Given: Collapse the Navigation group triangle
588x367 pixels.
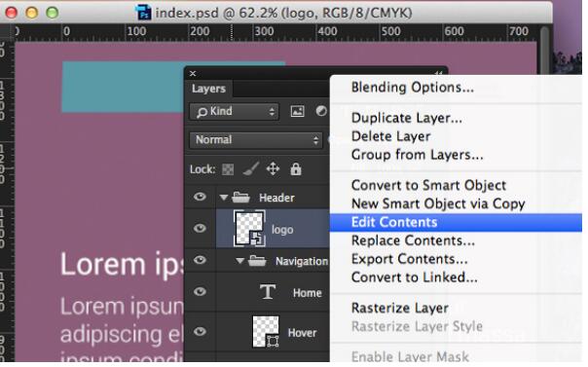Looking at the screenshot, I should [240, 261].
